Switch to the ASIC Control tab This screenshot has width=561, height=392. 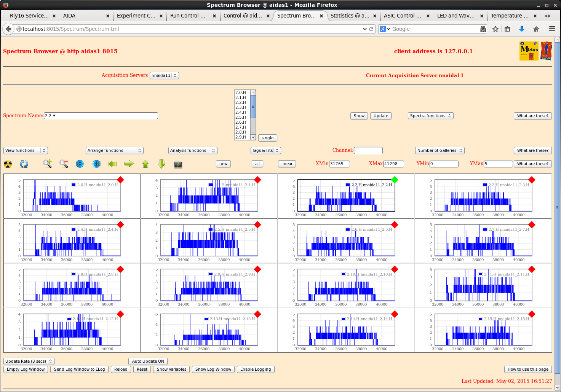coord(402,16)
